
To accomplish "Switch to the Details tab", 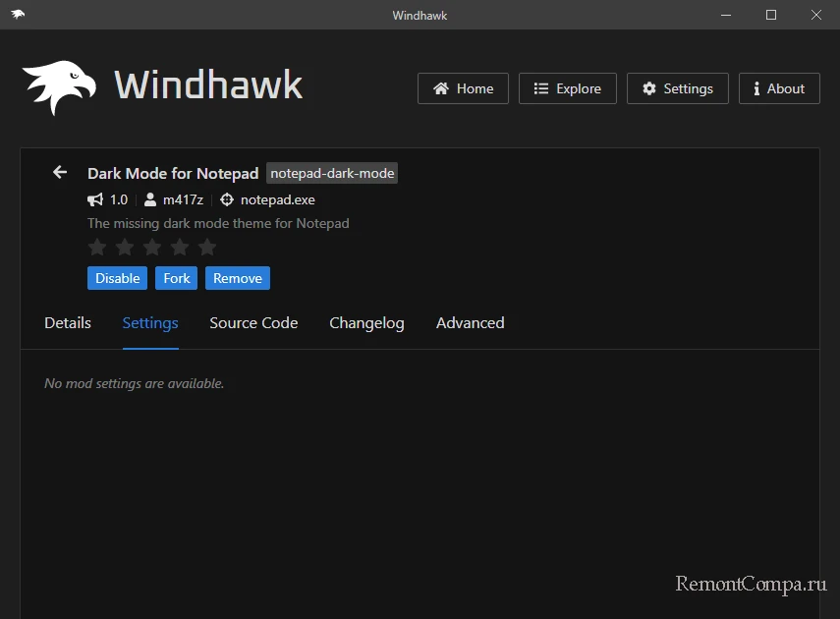I will coord(68,323).
